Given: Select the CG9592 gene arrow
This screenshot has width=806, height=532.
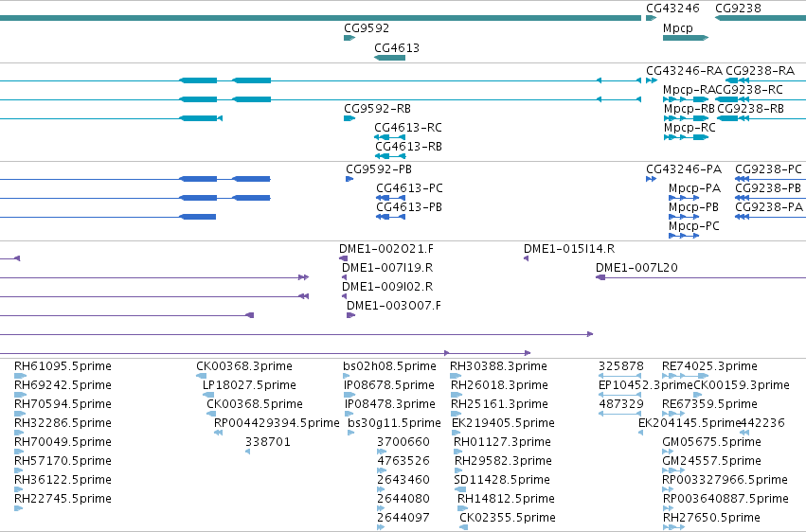Looking at the screenshot, I should (349, 38).
